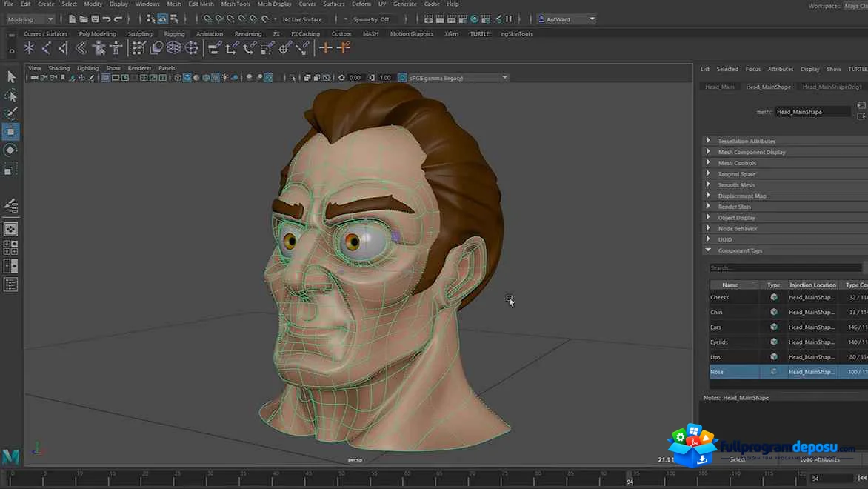This screenshot has height=489, width=868.
Task: Toggle view transform color management button
Action: 402,78
